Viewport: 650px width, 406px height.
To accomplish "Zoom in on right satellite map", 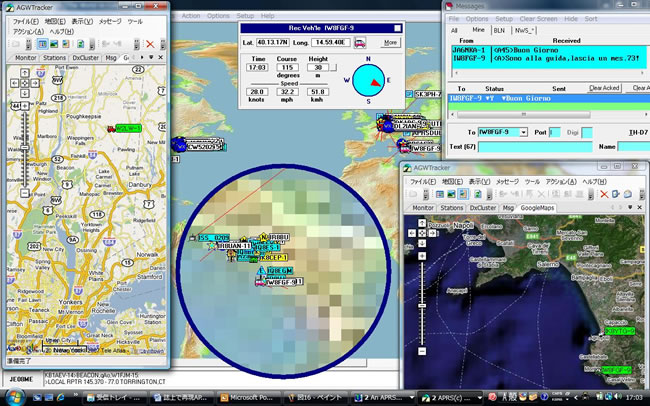I will pyautogui.click(x=422, y=256).
